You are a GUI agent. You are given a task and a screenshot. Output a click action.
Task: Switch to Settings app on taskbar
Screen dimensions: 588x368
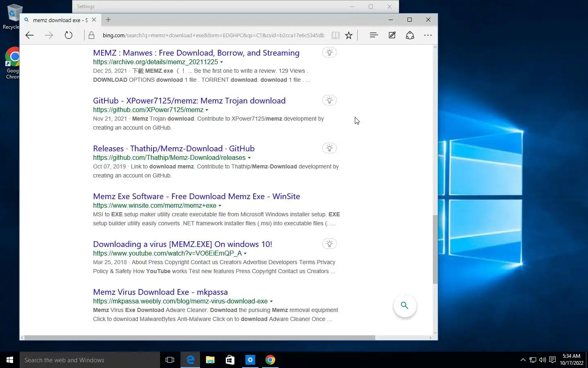click(x=250, y=360)
